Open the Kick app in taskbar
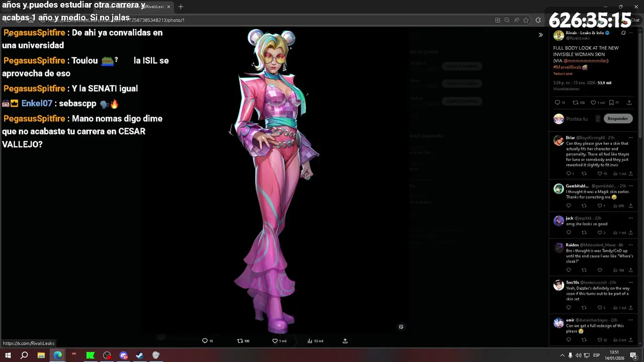 90,355
